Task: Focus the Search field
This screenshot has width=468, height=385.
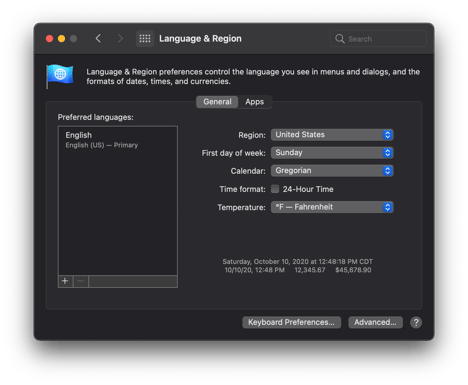Action: point(378,39)
